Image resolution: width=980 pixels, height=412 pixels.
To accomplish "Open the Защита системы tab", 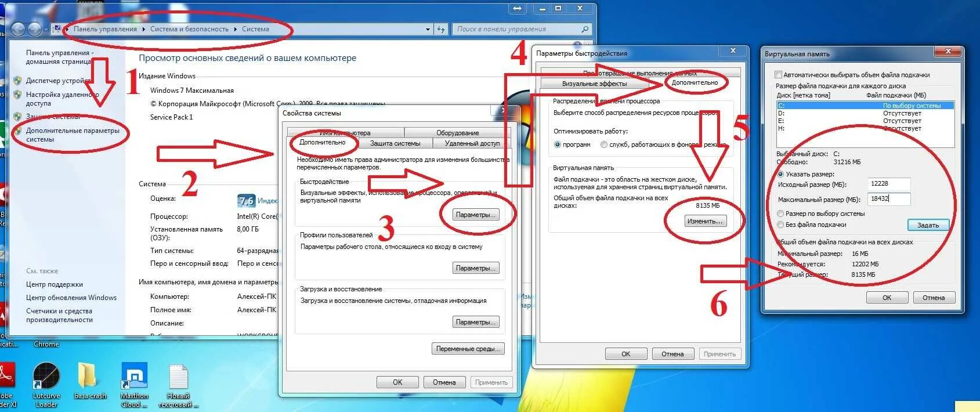I will 395,143.
